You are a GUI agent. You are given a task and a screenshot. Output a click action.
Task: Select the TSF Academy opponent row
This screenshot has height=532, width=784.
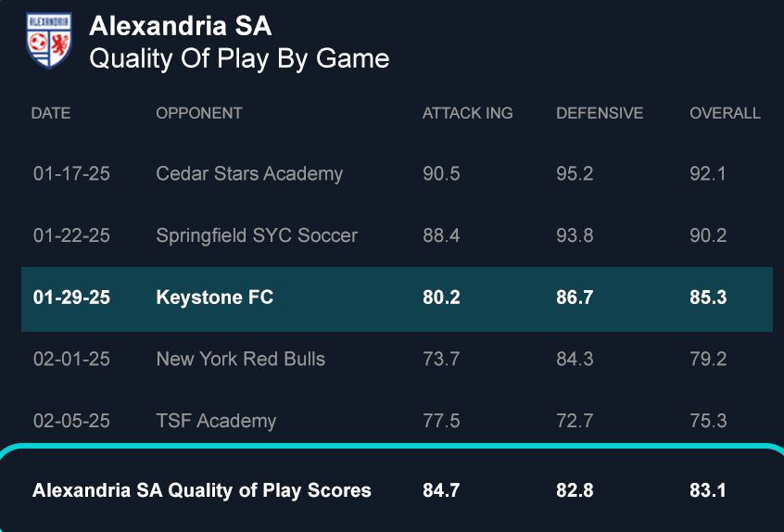click(x=216, y=421)
